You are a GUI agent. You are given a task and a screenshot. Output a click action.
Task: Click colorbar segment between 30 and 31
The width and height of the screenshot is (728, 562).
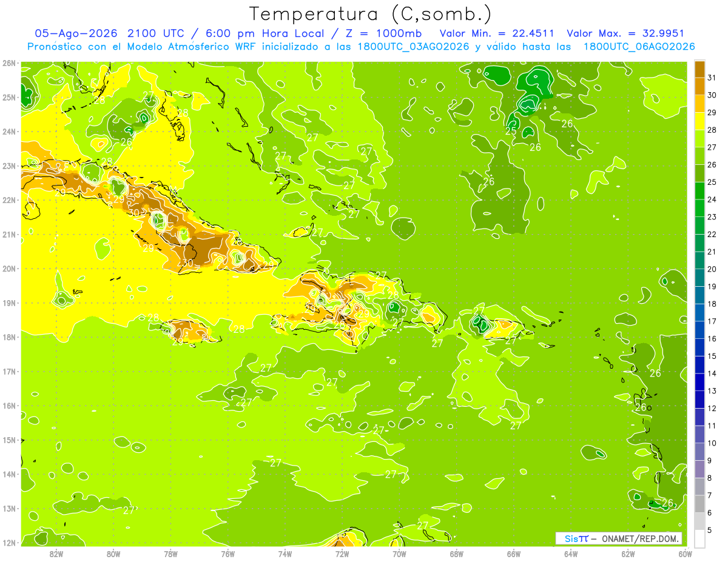pos(699,87)
